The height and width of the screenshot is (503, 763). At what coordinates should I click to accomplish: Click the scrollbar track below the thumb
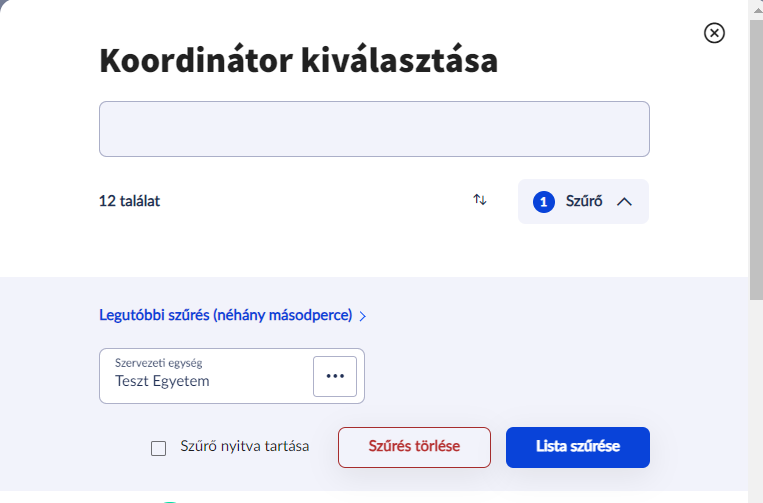tap(755, 400)
